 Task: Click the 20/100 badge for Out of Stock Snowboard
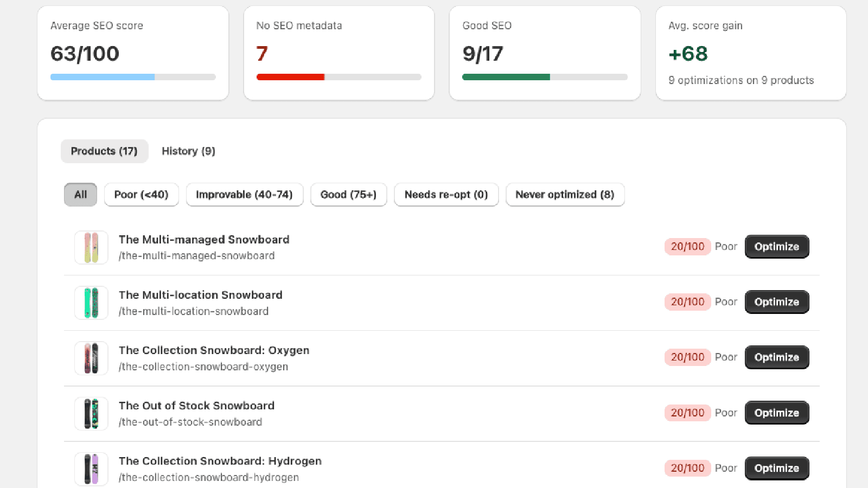click(x=687, y=413)
